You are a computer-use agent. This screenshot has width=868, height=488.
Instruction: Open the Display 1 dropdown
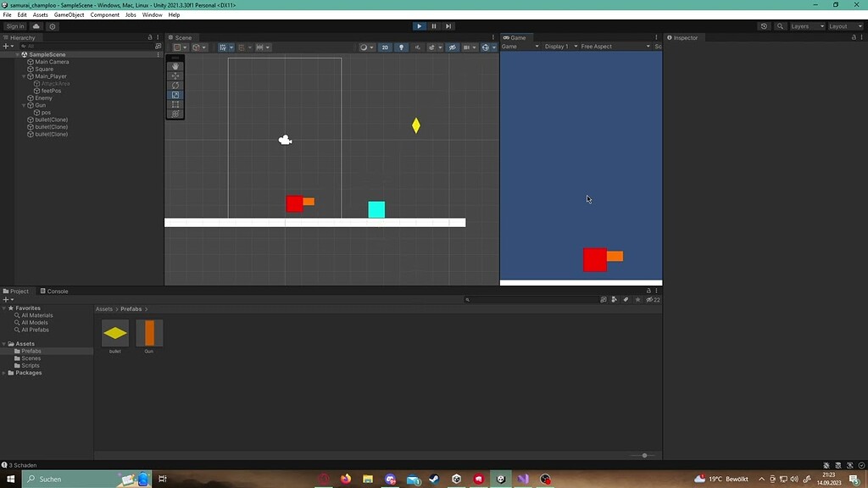point(557,47)
